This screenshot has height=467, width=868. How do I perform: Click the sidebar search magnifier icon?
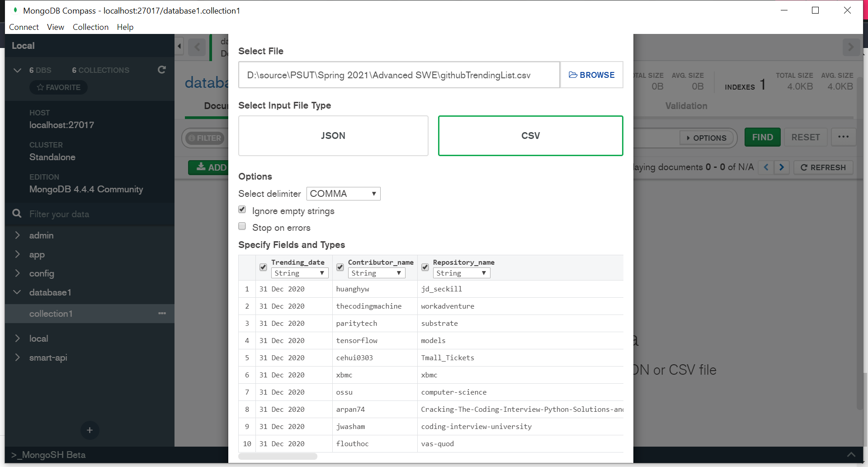tap(17, 214)
